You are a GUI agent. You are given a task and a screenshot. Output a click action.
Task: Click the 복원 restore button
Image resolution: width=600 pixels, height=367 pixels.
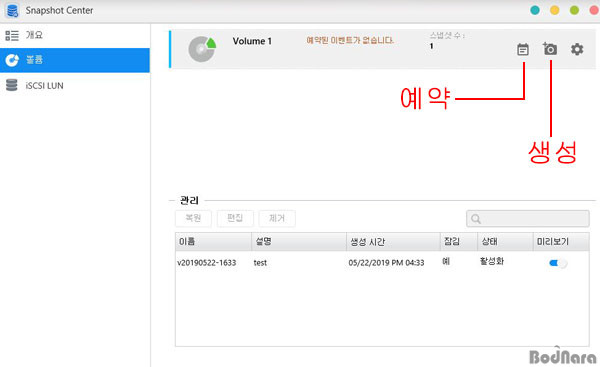click(193, 218)
